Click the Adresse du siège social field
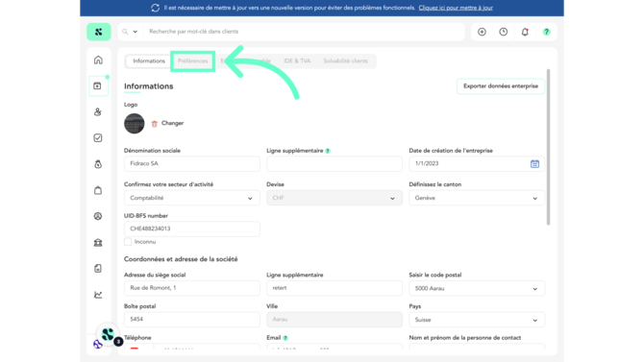 tap(192, 288)
